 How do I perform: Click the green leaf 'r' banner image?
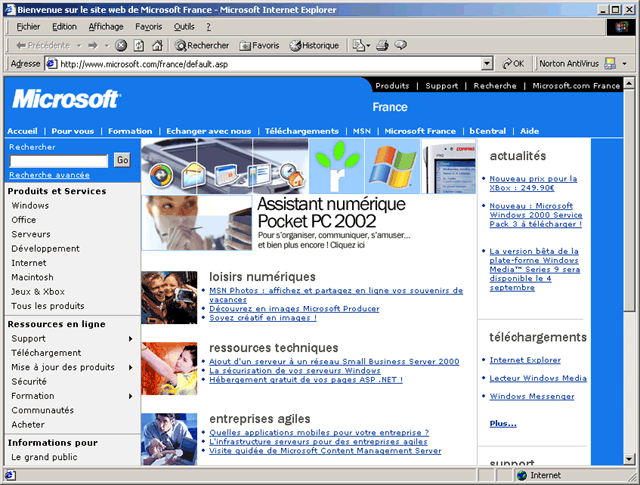337,166
